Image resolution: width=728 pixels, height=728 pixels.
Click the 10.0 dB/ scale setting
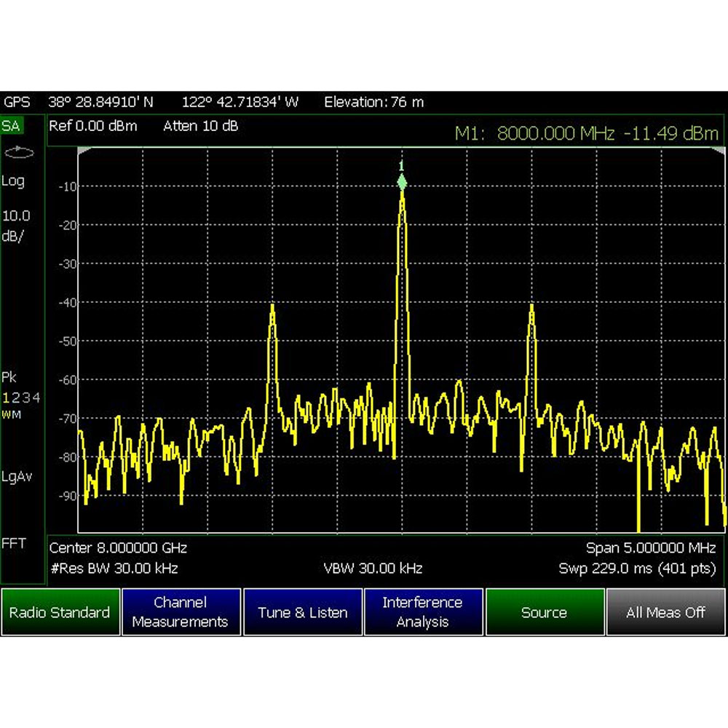pyautogui.click(x=17, y=226)
